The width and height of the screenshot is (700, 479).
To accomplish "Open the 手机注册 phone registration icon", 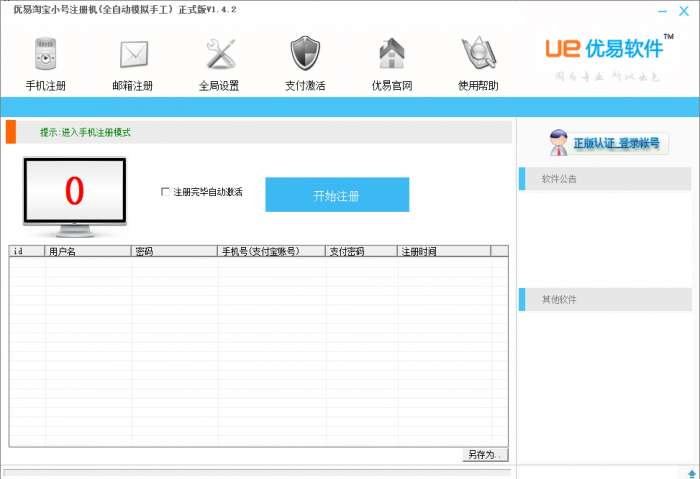I will pos(46,54).
